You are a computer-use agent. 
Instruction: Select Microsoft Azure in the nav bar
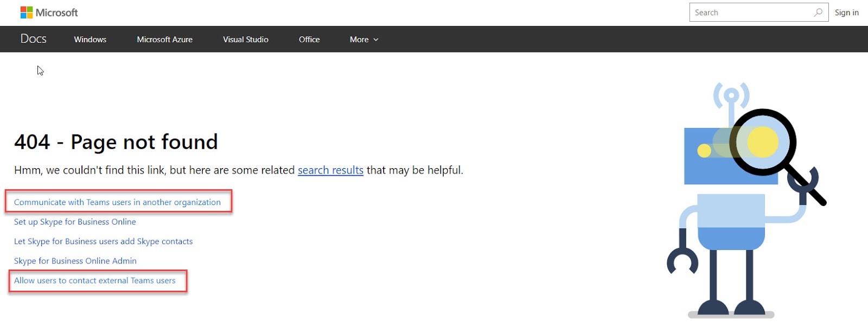tap(164, 40)
